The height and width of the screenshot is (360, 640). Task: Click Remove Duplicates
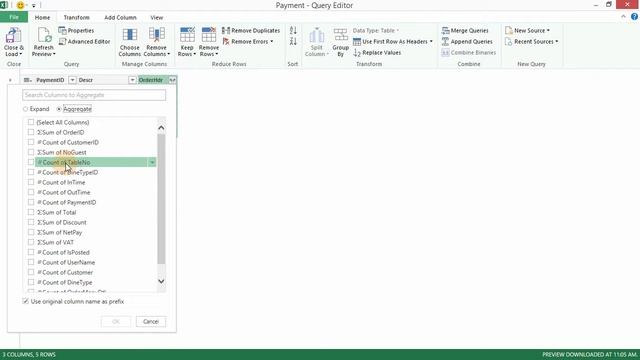click(x=251, y=31)
